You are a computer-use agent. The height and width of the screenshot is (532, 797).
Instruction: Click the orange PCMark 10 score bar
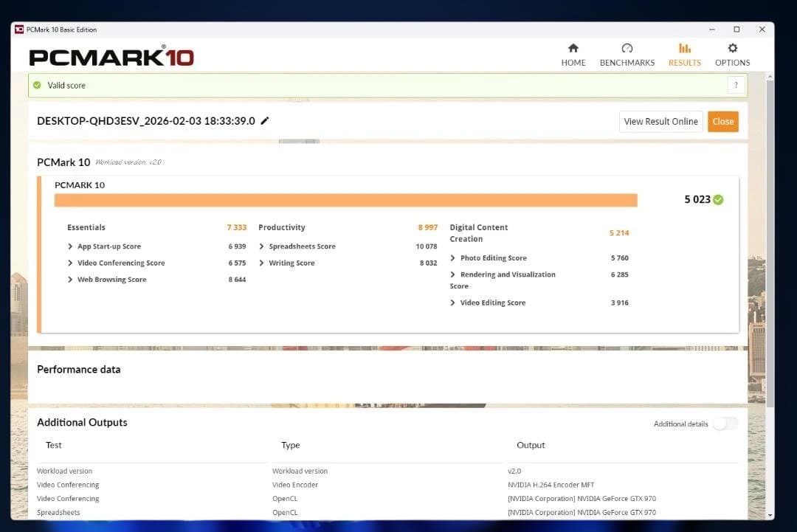click(347, 199)
